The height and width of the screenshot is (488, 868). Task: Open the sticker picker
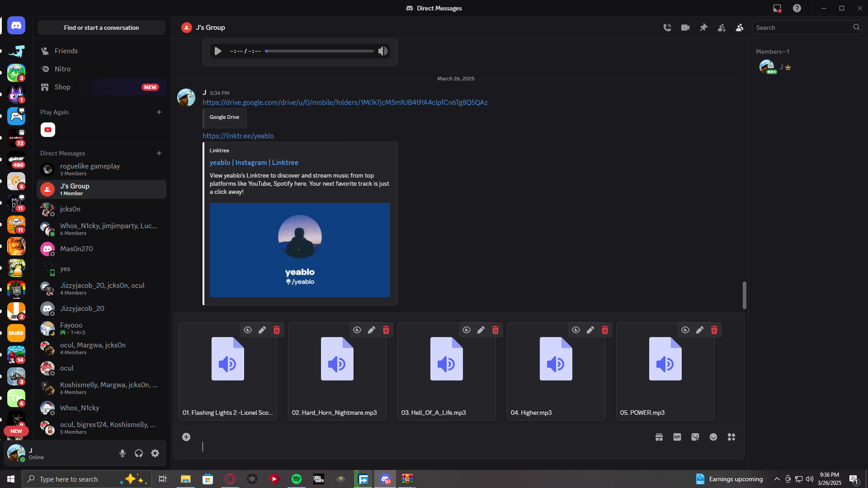point(695,437)
